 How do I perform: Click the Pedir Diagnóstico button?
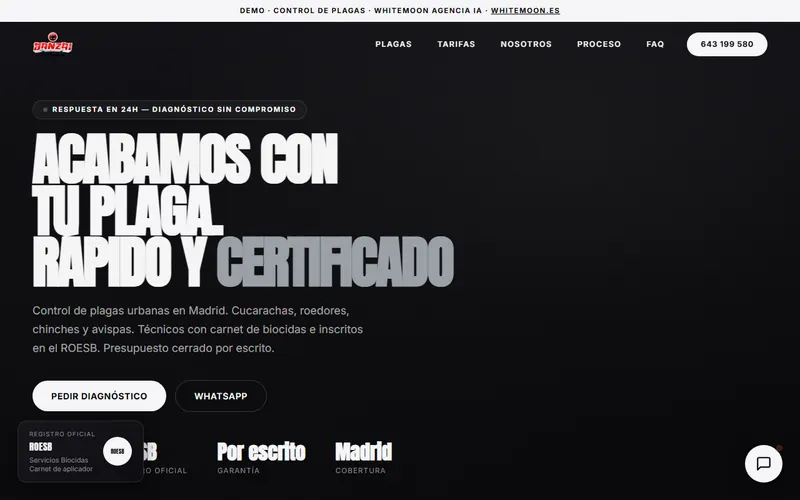coord(99,396)
